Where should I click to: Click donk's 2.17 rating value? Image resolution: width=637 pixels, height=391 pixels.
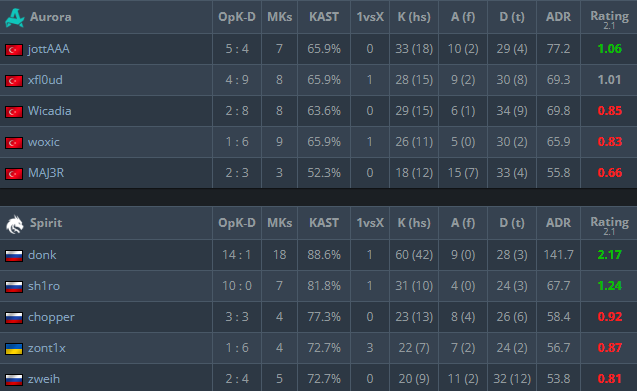pos(609,255)
